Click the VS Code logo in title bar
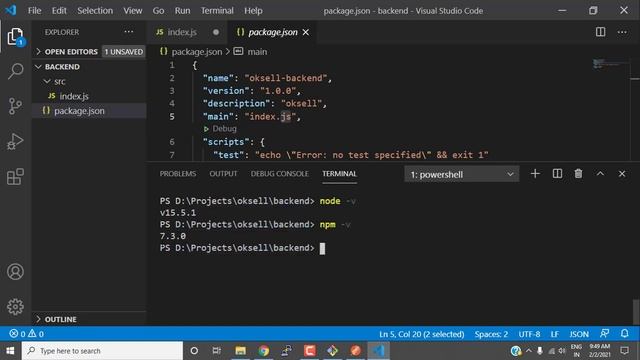This screenshot has height=360, width=640. [x=11, y=10]
